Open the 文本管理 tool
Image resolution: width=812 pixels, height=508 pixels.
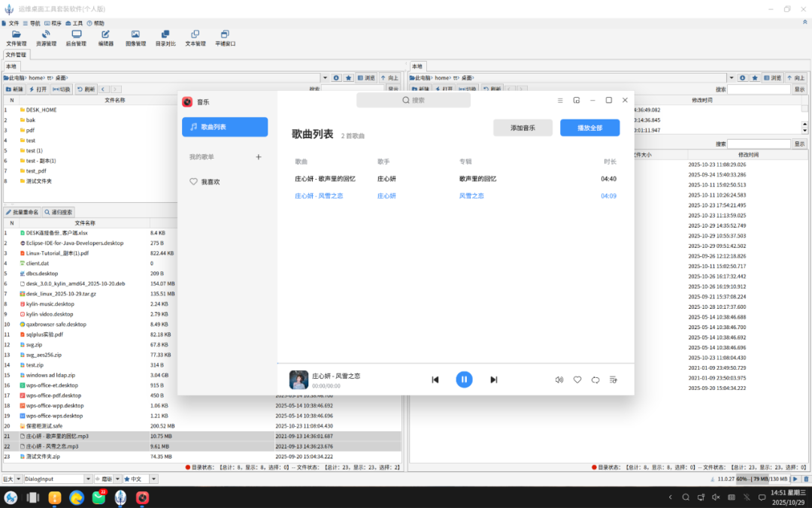tap(195, 38)
